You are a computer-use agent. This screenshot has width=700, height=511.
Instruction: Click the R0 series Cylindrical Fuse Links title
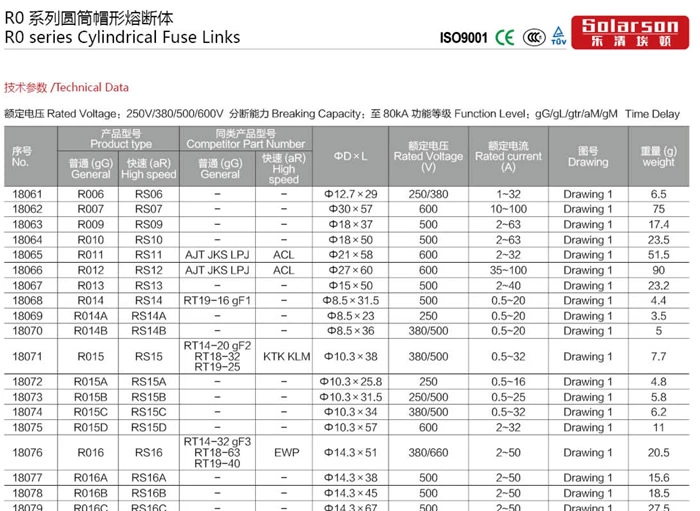click(x=122, y=37)
